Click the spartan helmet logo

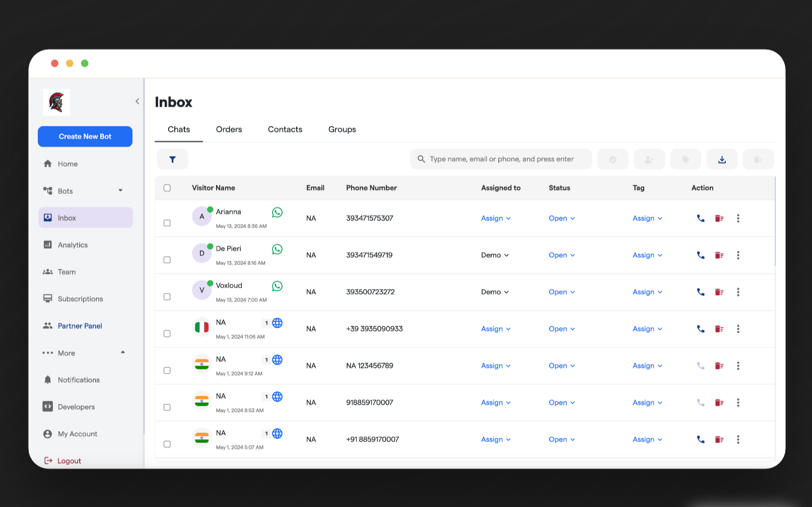tap(56, 102)
